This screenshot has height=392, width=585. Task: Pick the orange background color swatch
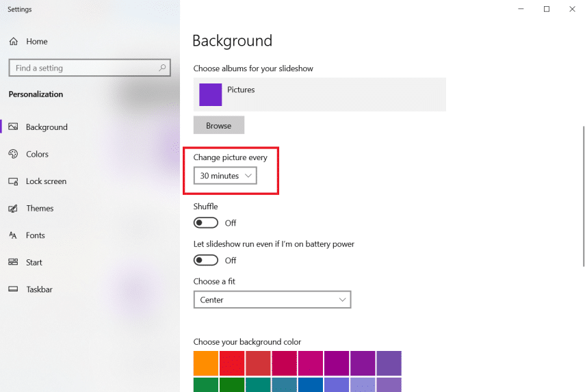click(x=206, y=363)
